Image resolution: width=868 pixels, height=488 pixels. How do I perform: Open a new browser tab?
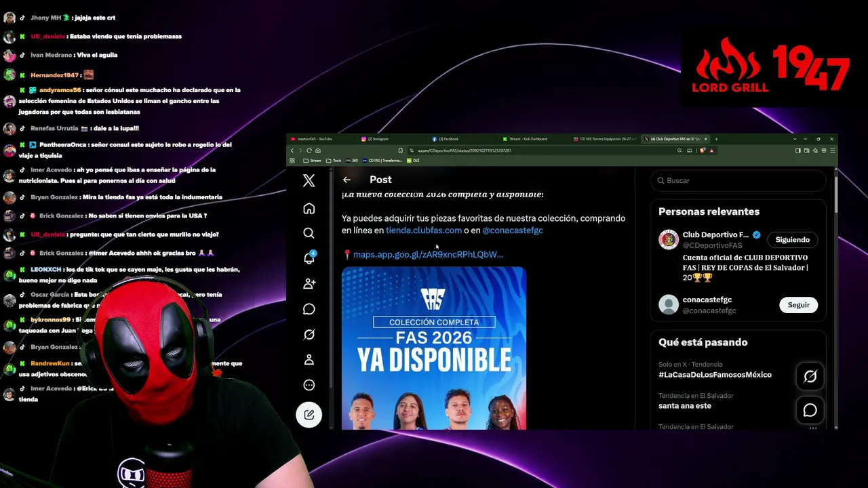click(716, 139)
